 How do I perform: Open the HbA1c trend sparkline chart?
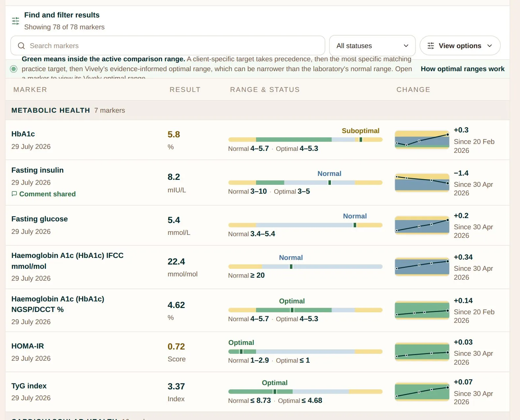[x=422, y=140]
